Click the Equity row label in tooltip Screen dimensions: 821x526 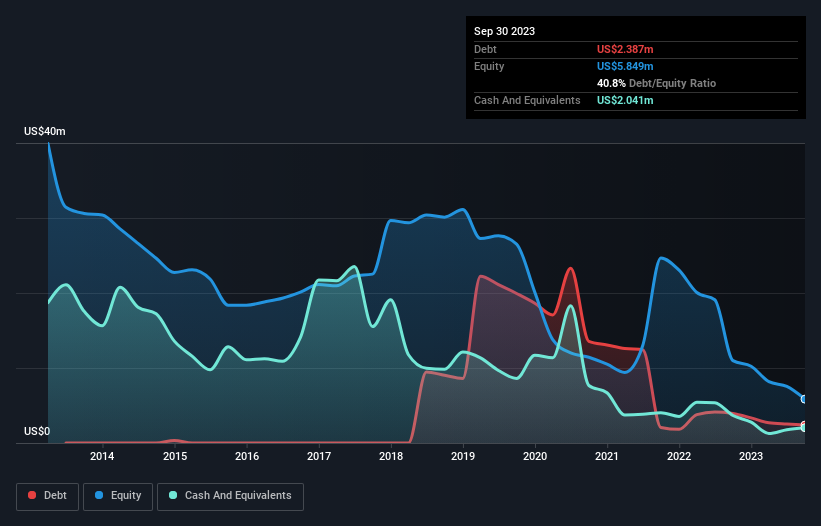tap(489, 66)
